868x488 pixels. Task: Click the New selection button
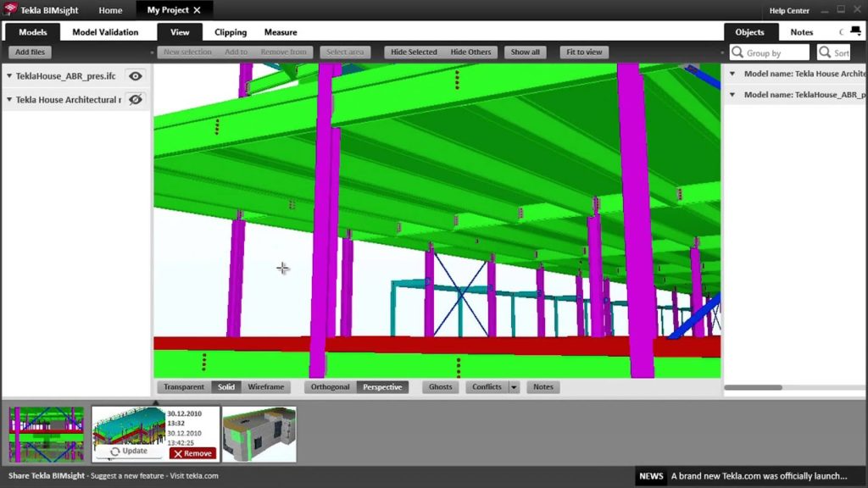coord(187,52)
